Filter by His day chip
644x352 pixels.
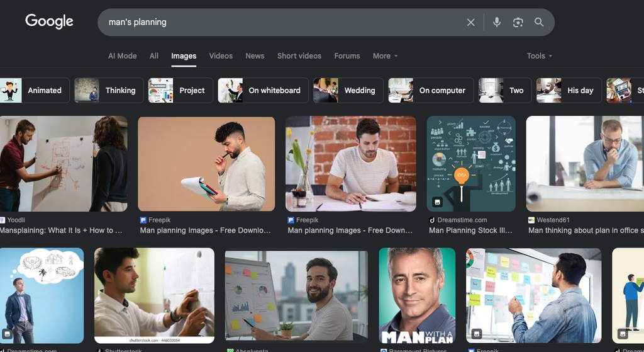(569, 91)
